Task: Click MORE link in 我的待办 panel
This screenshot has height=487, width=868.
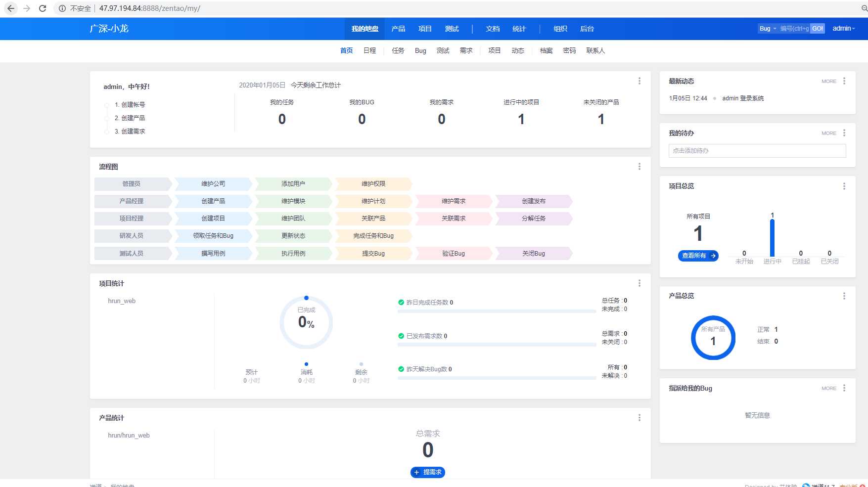Action: 829,133
